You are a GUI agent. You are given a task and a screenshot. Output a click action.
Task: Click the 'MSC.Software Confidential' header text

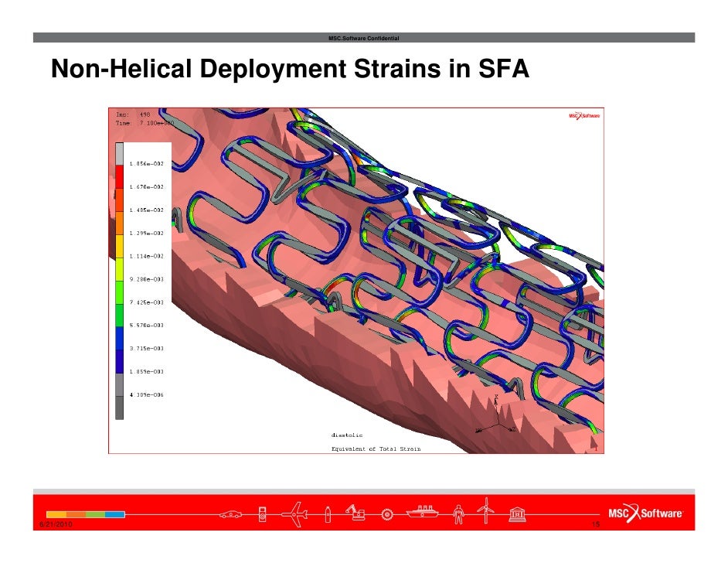click(363, 38)
